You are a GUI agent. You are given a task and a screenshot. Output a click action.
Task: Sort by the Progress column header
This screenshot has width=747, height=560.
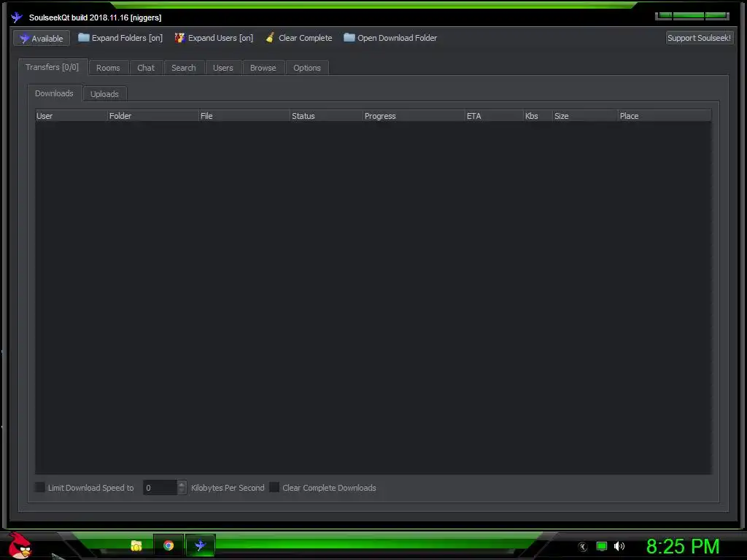coord(414,116)
